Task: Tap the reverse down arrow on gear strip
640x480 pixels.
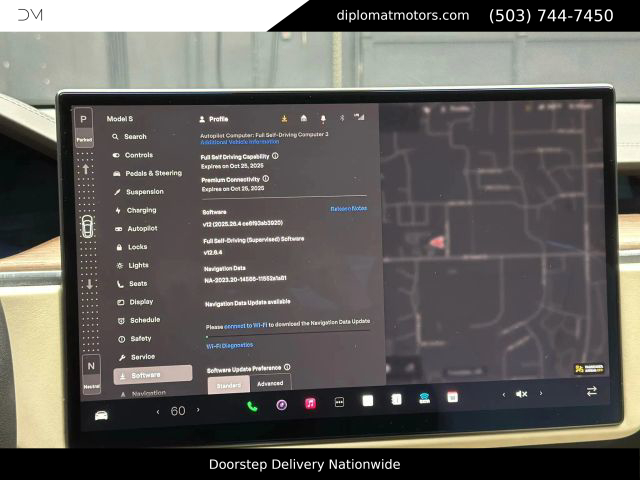Action: click(x=89, y=284)
